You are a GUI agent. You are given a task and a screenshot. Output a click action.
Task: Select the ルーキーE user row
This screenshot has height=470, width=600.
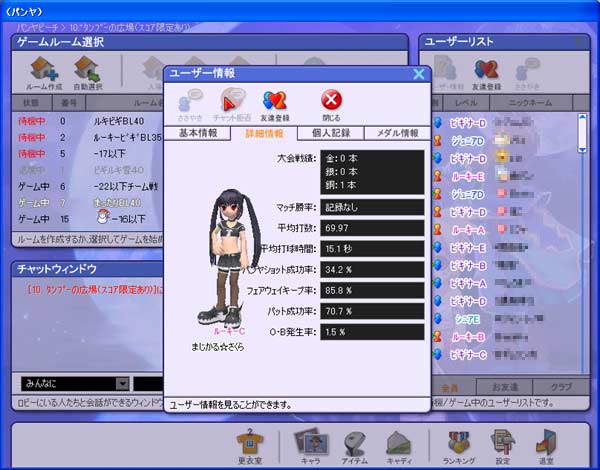pos(505,176)
